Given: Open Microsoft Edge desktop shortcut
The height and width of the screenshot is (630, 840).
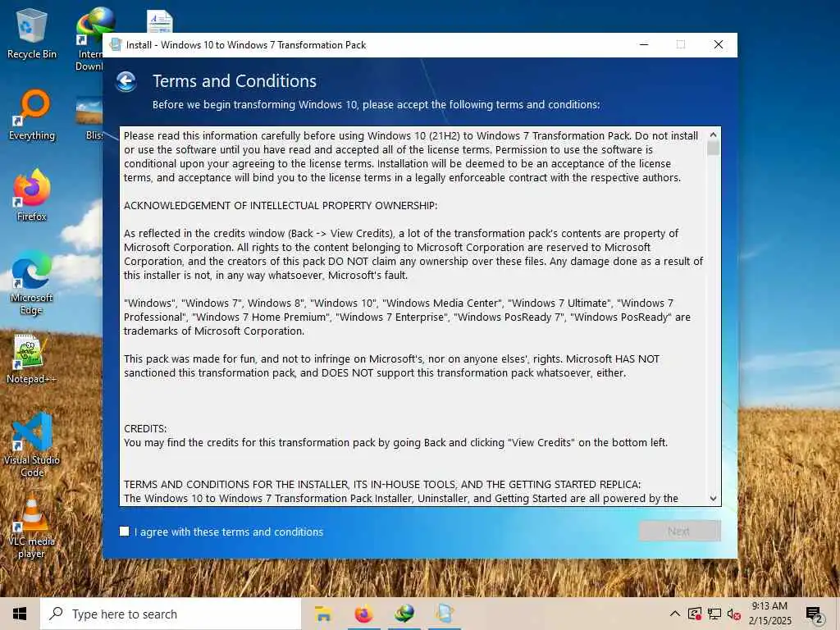Looking at the screenshot, I should pyautogui.click(x=32, y=283).
